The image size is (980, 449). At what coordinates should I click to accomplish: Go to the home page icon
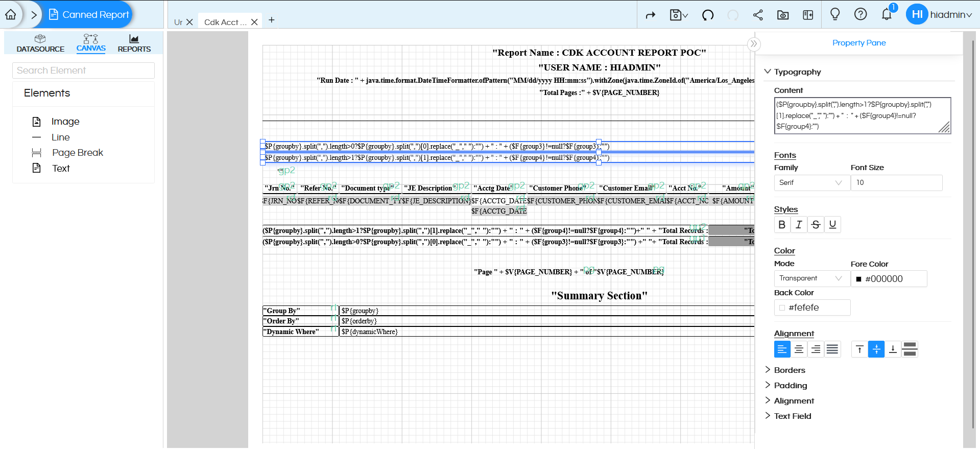click(x=11, y=14)
